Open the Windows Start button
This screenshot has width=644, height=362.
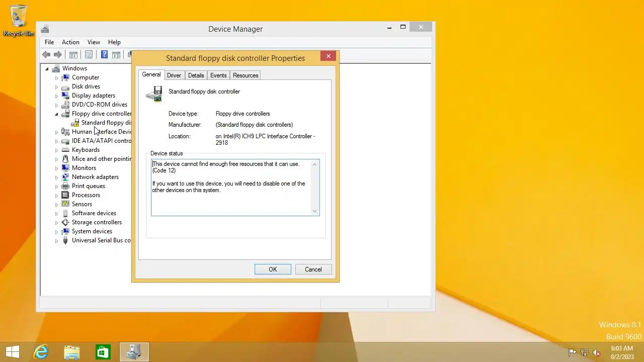click(13, 352)
